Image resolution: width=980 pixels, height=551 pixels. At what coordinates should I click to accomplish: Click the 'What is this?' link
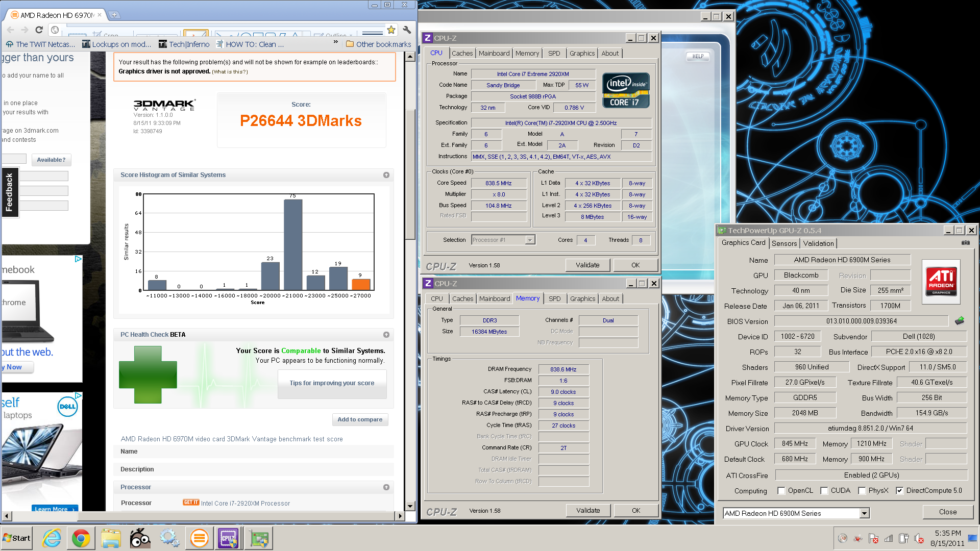coord(230,72)
